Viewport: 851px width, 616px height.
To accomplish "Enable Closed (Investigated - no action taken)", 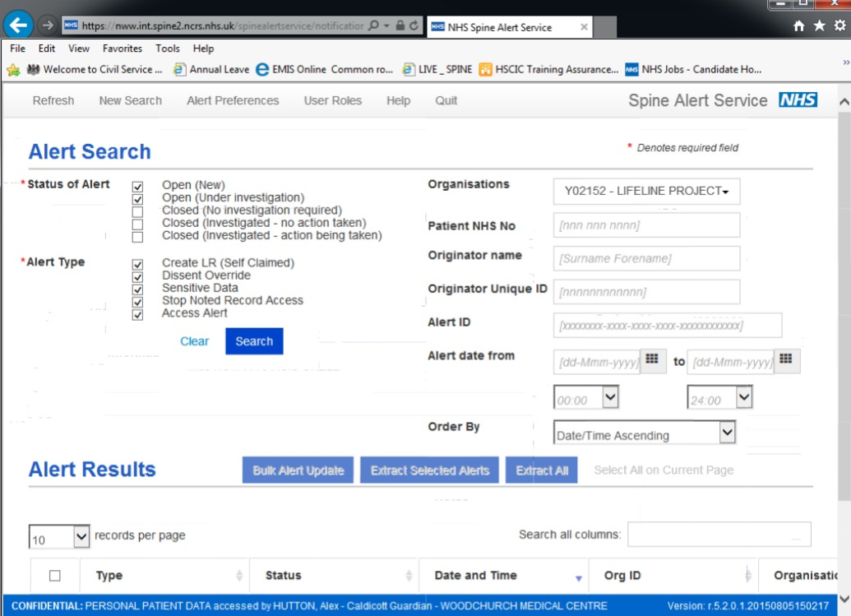I will click(138, 225).
